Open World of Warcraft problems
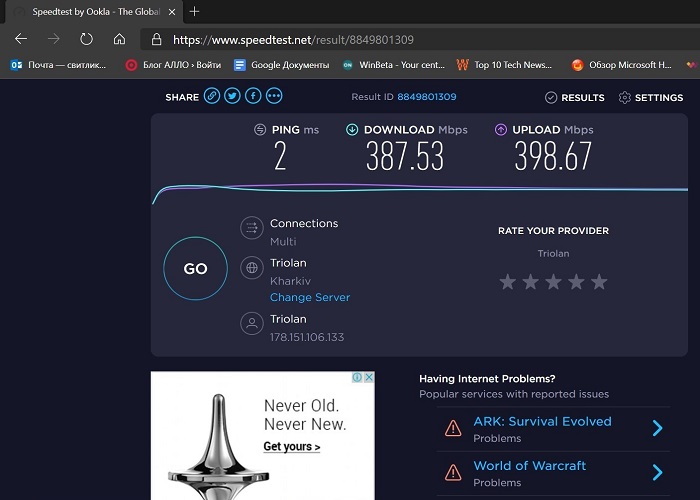700x500 pixels. (x=529, y=466)
